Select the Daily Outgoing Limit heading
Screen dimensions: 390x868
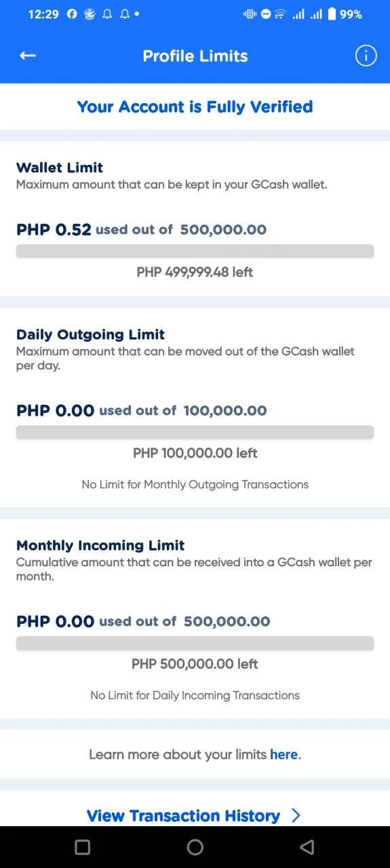point(91,334)
